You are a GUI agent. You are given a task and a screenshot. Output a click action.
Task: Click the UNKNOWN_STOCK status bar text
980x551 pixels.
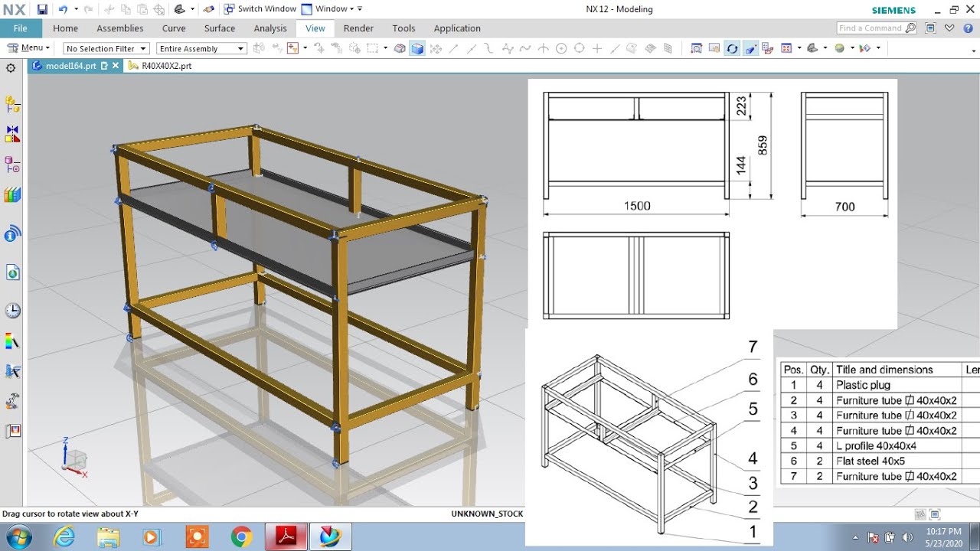(x=487, y=514)
